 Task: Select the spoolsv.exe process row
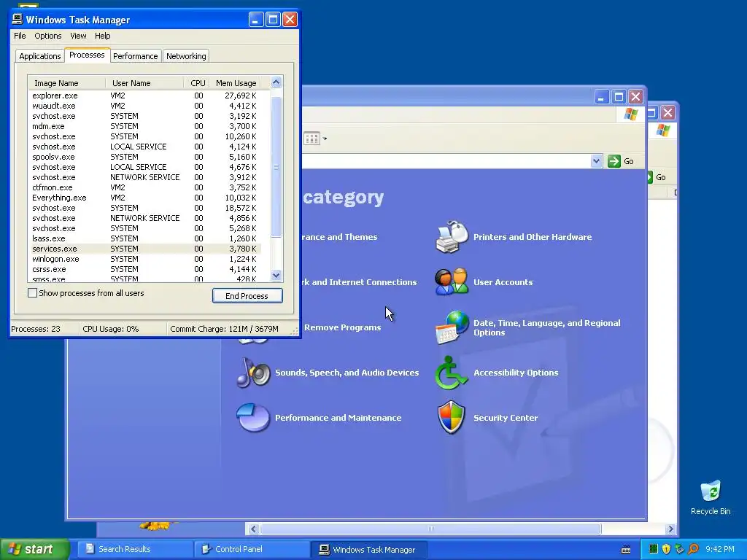pyautogui.click(x=144, y=157)
